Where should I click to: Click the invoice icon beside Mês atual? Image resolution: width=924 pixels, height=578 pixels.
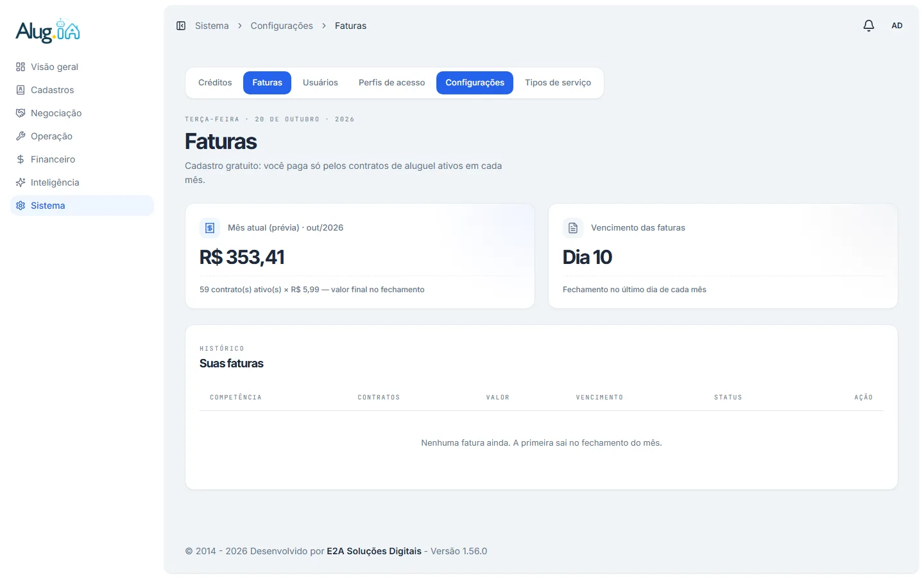click(210, 228)
